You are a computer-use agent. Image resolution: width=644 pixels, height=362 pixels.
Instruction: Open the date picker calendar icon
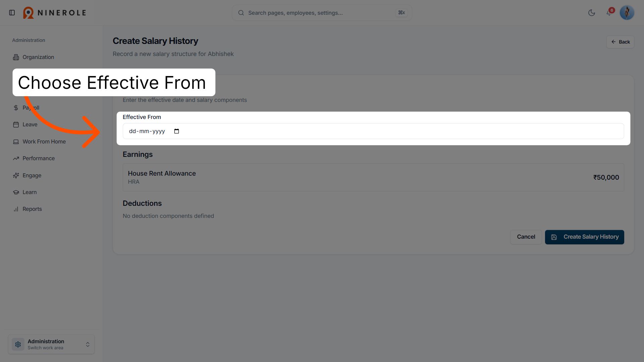[x=177, y=131]
